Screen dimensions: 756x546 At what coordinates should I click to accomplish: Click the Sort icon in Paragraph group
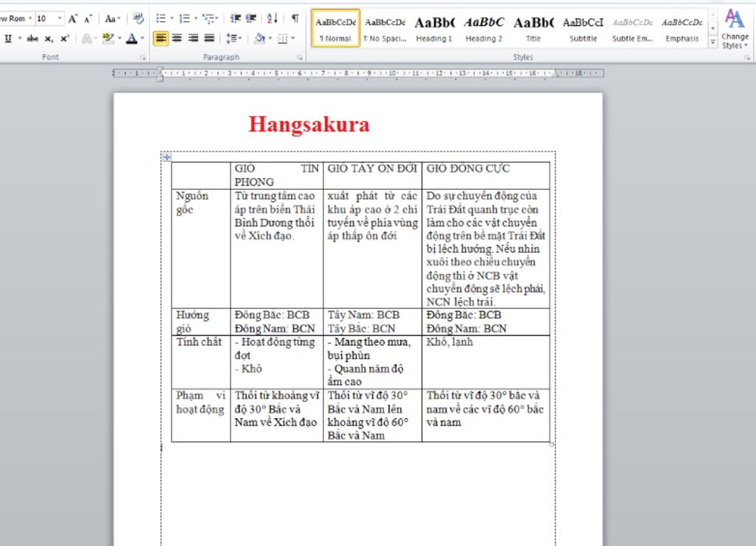coord(272,18)
